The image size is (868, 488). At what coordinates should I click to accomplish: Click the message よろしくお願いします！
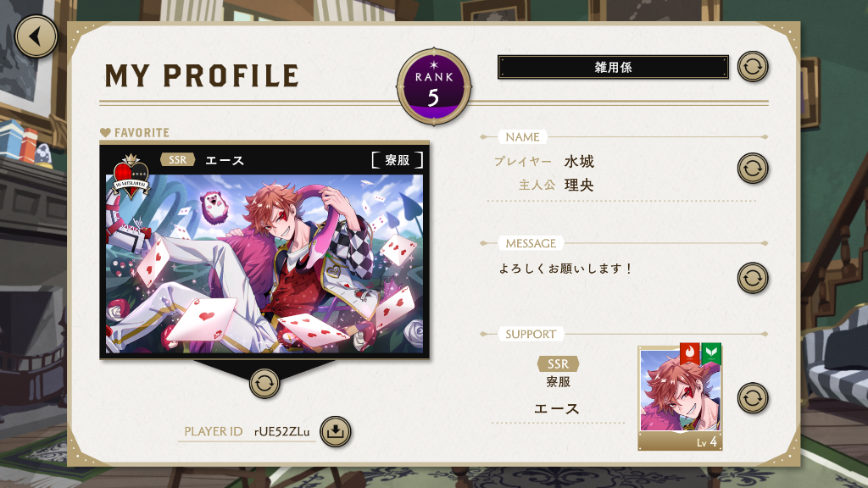(565, 269)
